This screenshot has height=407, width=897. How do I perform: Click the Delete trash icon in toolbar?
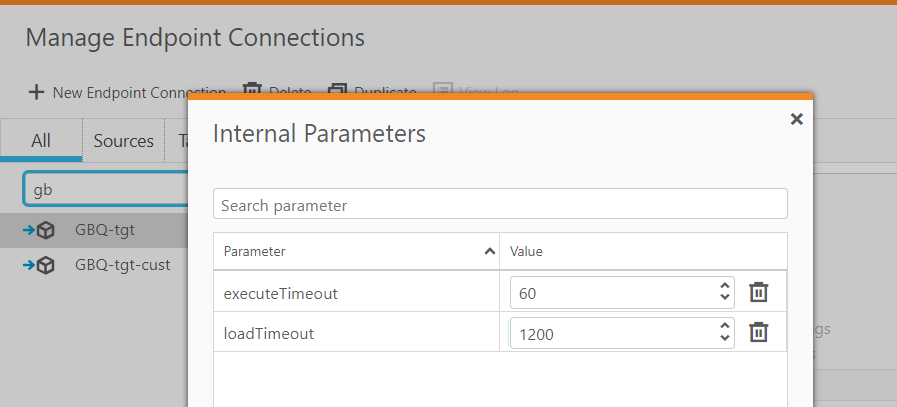[x=253, y=92]
